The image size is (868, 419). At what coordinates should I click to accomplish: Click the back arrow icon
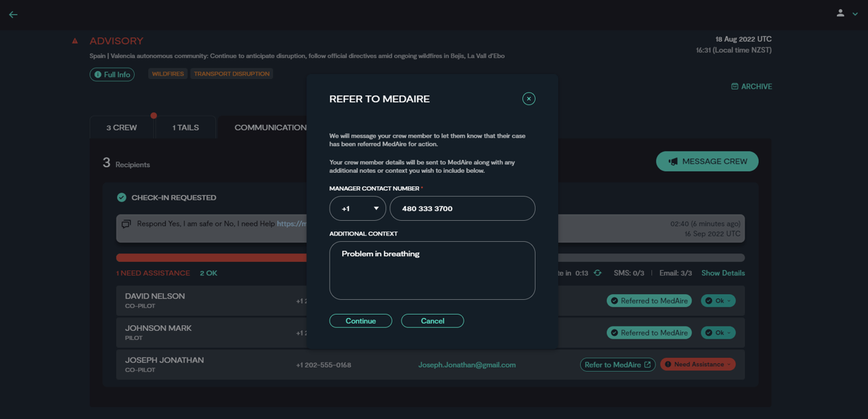[13, 14]
